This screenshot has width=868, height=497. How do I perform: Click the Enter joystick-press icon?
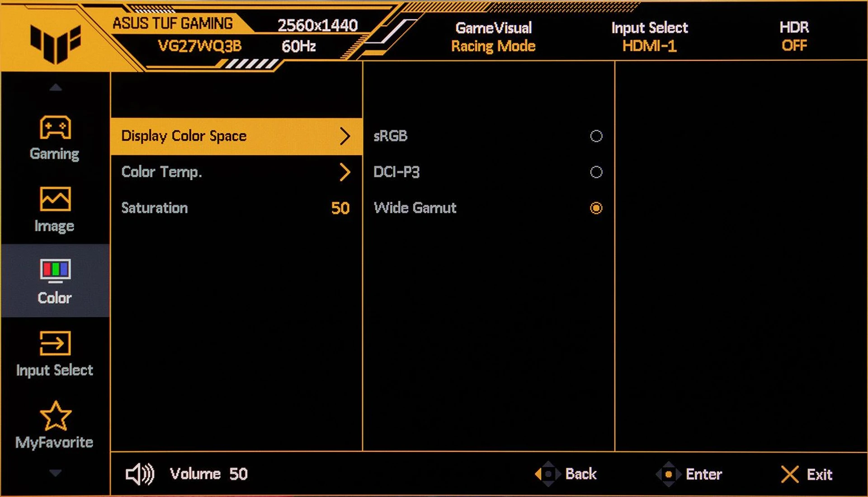(x=668, y=474)
